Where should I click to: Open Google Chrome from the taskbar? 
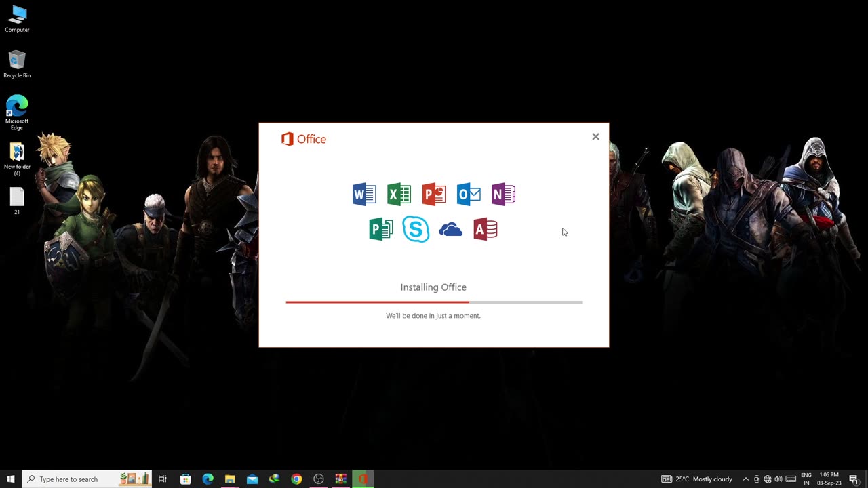(x=296, y=479)
